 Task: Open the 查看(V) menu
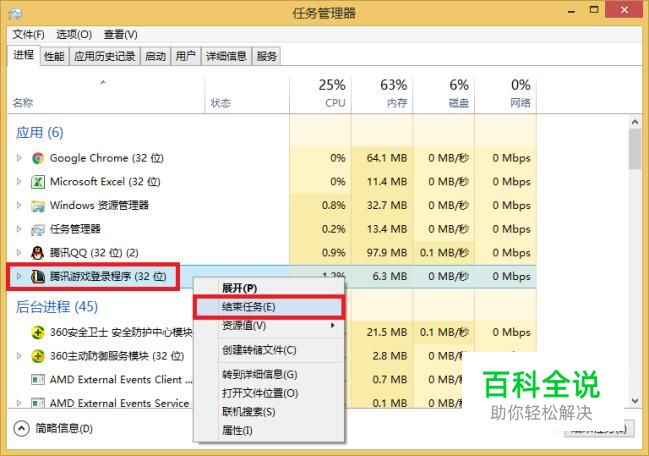[120, 34]
